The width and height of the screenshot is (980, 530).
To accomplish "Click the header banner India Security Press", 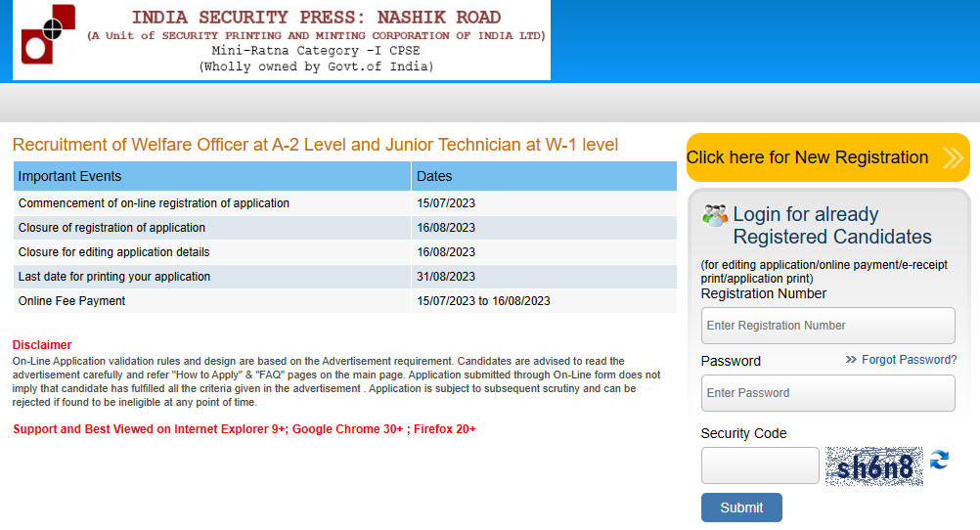I will click(x=282, y=40).
